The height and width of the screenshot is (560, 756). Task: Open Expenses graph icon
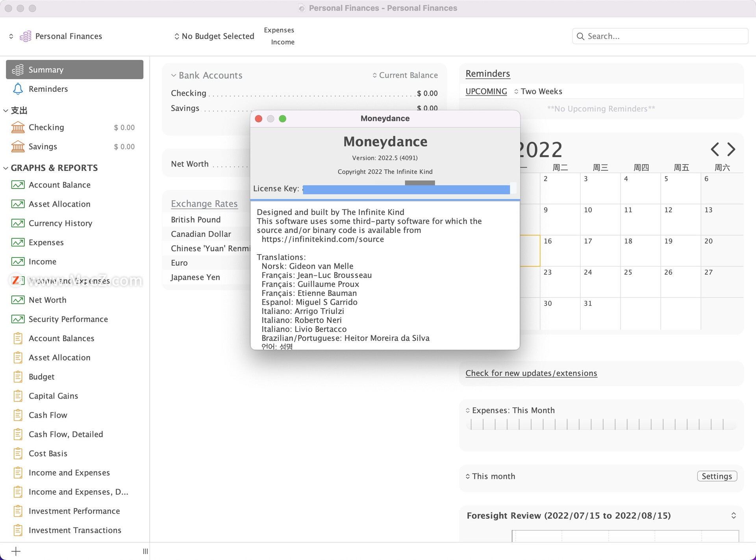coord(18,242)
